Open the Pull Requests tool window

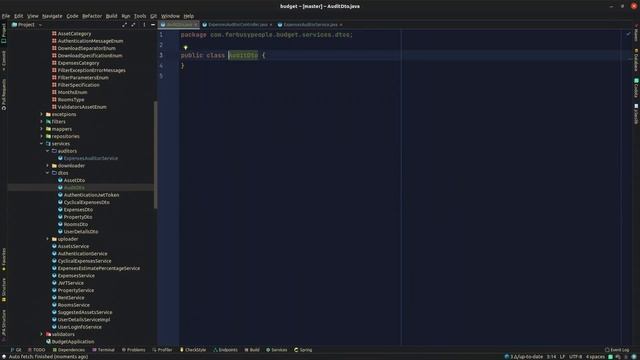tap(4, 95)
